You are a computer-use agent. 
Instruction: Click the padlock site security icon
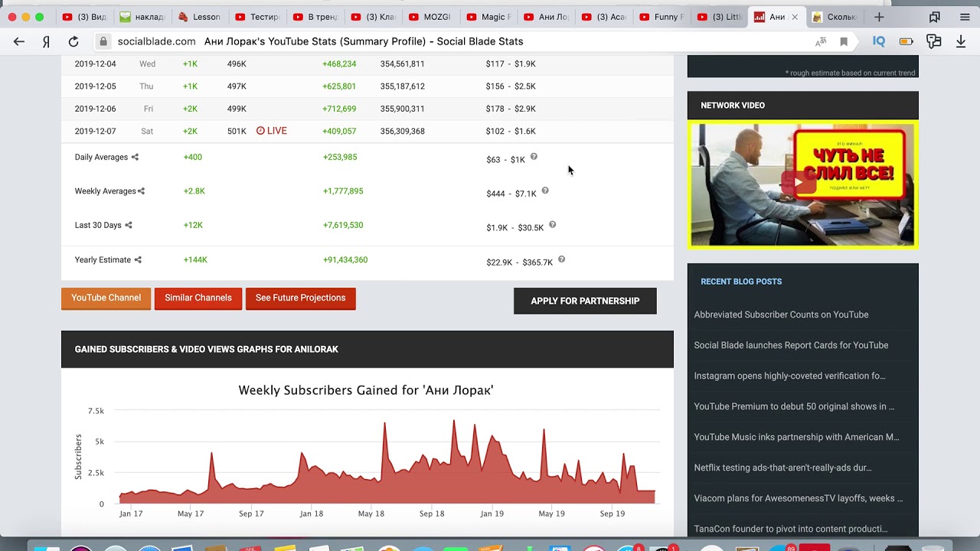103,41
